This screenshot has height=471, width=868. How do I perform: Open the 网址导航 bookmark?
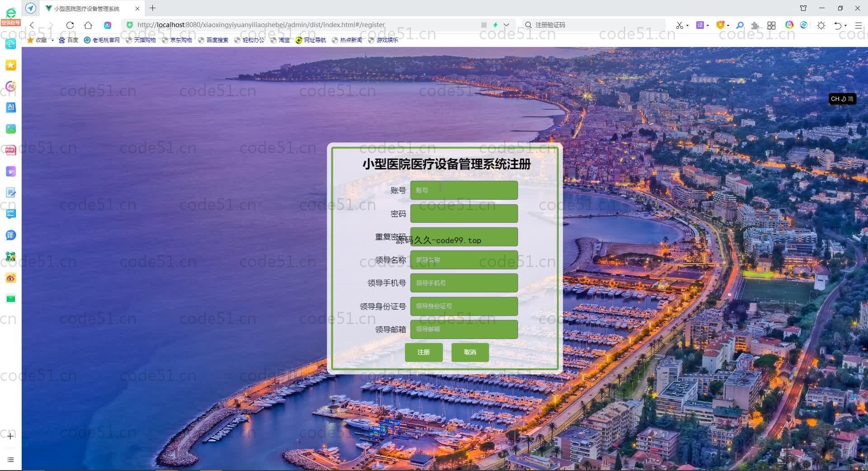311,40
